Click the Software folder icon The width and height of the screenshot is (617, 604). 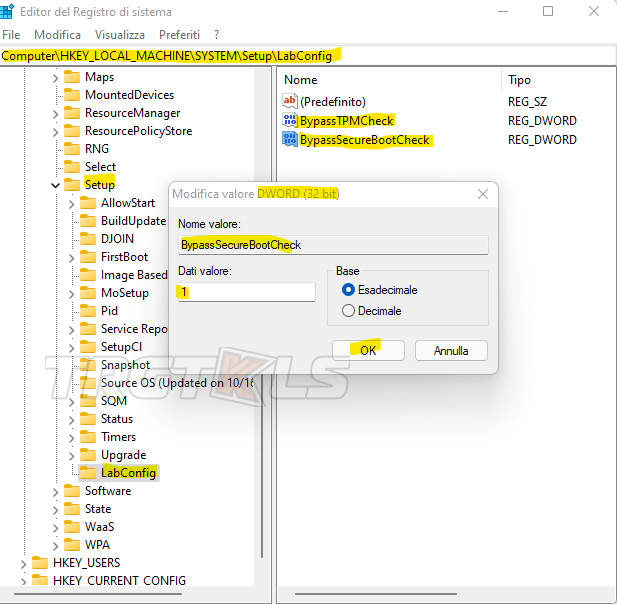click(x=72, y=491)
